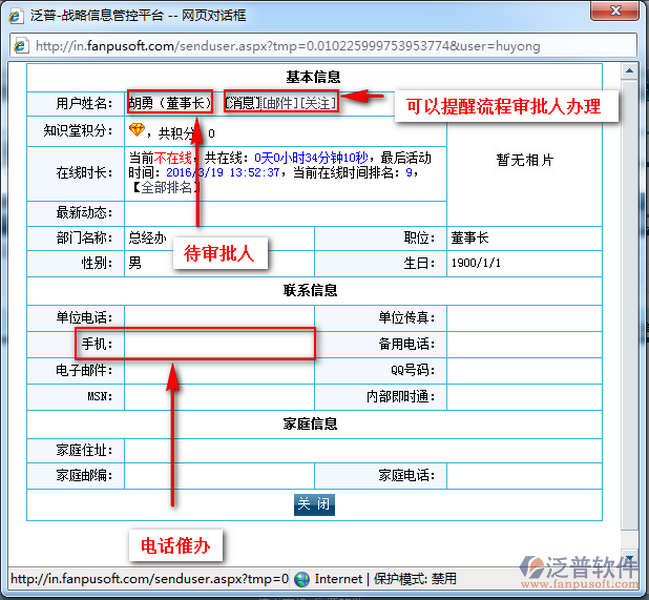Screen dimensions: 649x600
Task: Click the 单位电话 value cell
Action: 219,318
